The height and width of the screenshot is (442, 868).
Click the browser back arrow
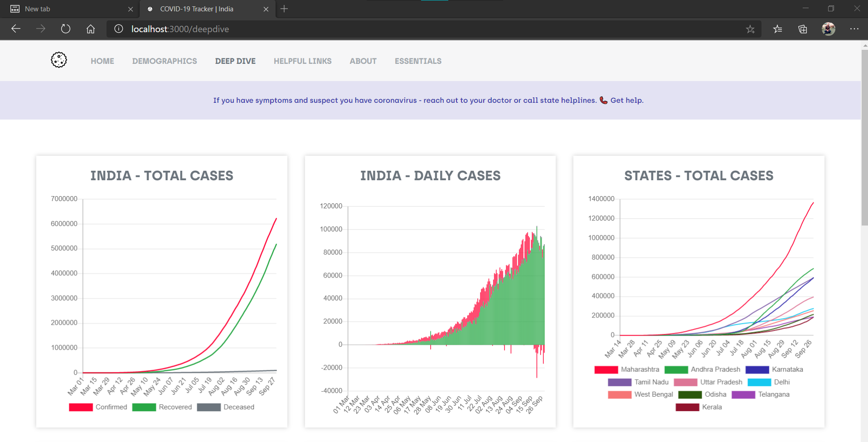[16, 29]
